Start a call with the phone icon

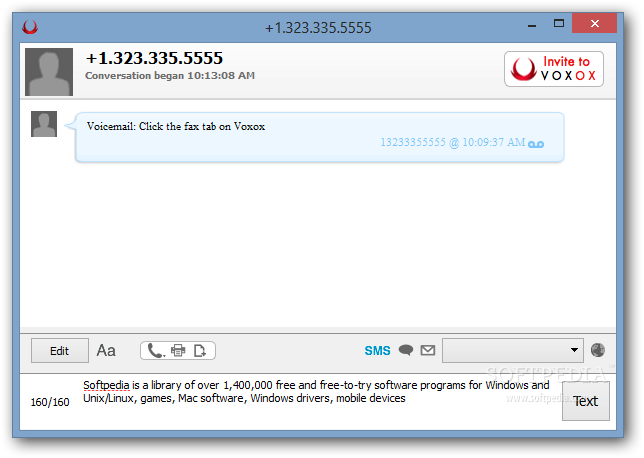[x=156, y=351]
